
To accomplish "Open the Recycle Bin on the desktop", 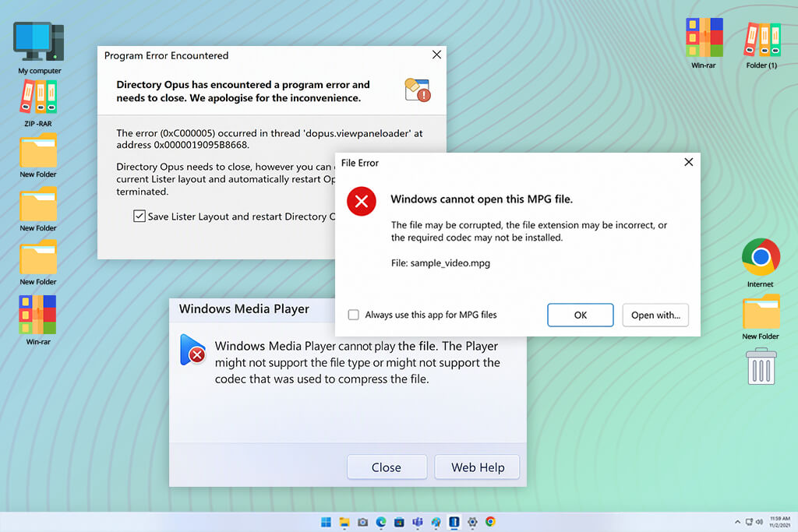I will pos(761,366).
